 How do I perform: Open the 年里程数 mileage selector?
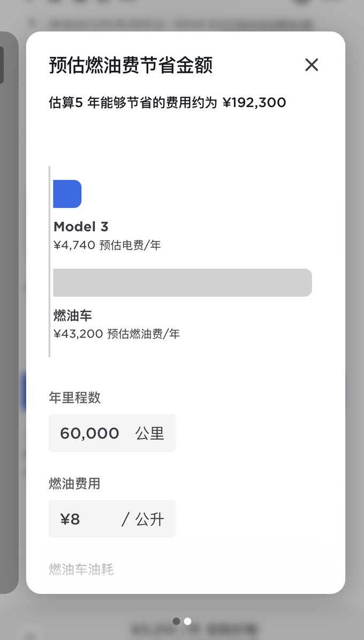112,433
